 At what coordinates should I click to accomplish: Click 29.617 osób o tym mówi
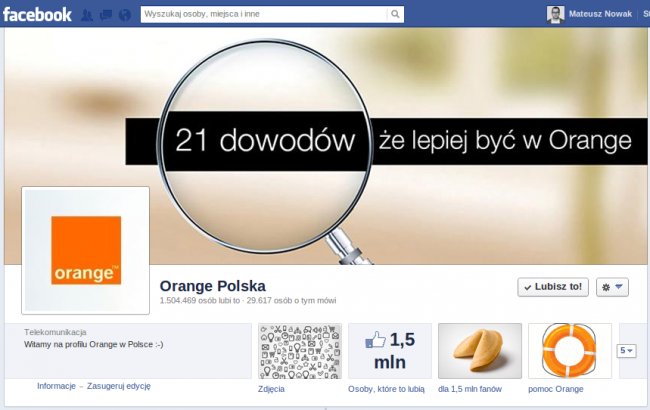[x=291, y=301]
